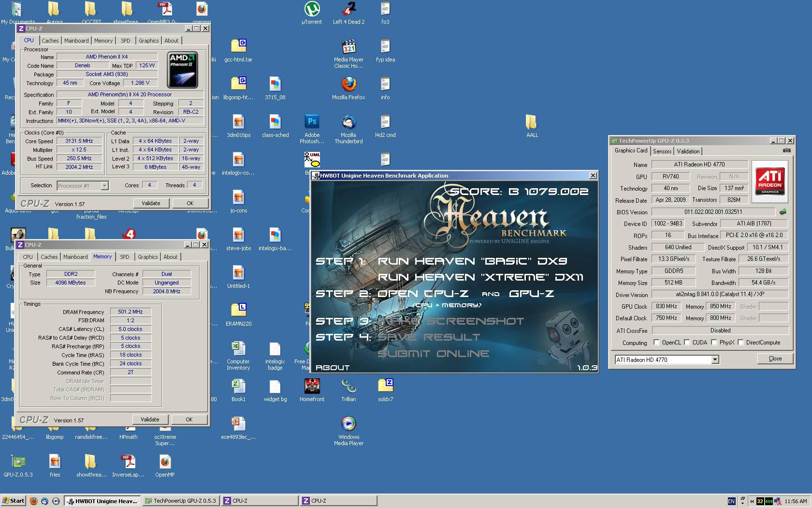Click the GPU Name field in GPU-Z
The image size is (812, 508).
699,164
